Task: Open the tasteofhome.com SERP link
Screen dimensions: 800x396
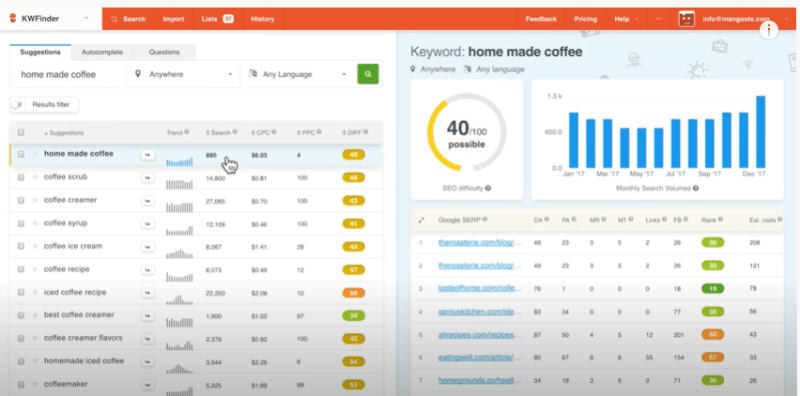Action: pos(480,289)
